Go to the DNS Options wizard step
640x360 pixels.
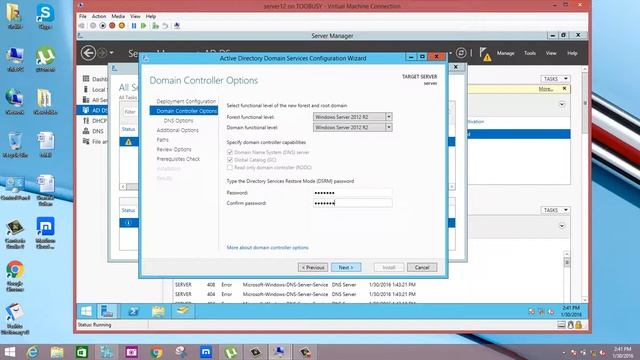[178, 121]
